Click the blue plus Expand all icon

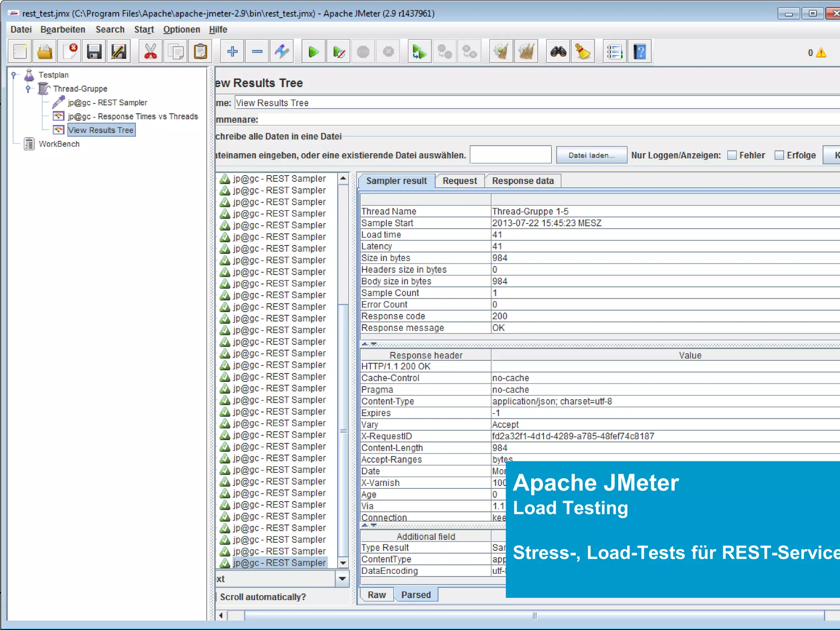[x=232, y=52]
